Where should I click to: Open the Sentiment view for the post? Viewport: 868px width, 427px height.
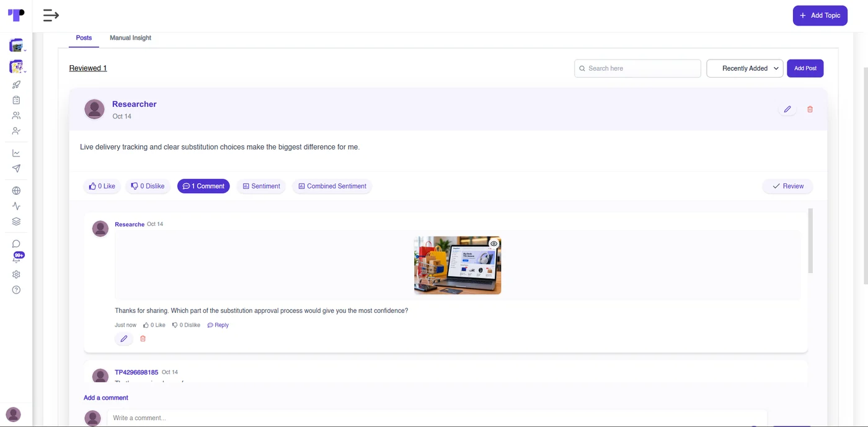point(261,186)
